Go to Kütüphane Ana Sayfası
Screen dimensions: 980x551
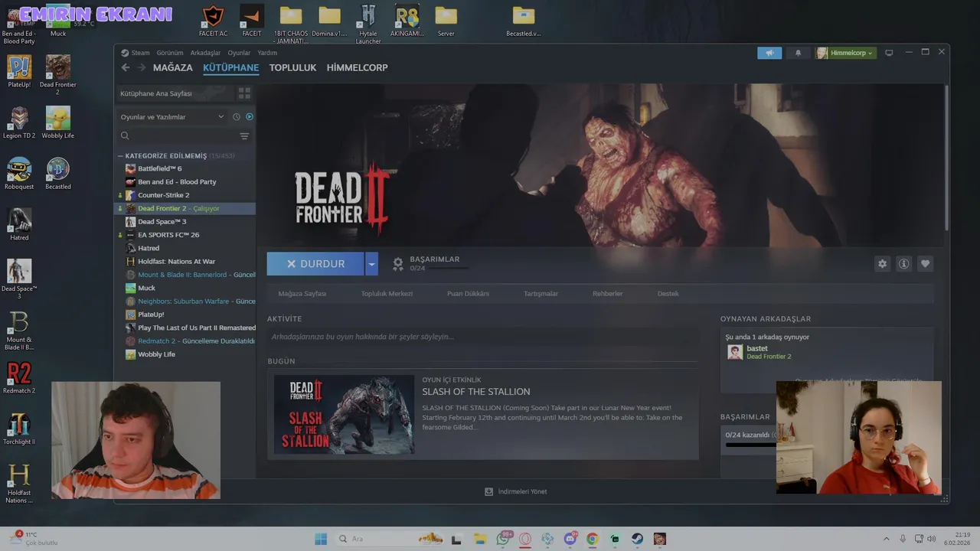click(x=175, y=93)
